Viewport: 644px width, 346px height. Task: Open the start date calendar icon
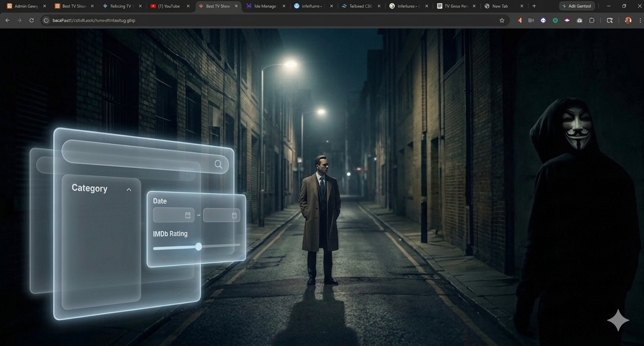pyautogui.click(x=188, y=215)
